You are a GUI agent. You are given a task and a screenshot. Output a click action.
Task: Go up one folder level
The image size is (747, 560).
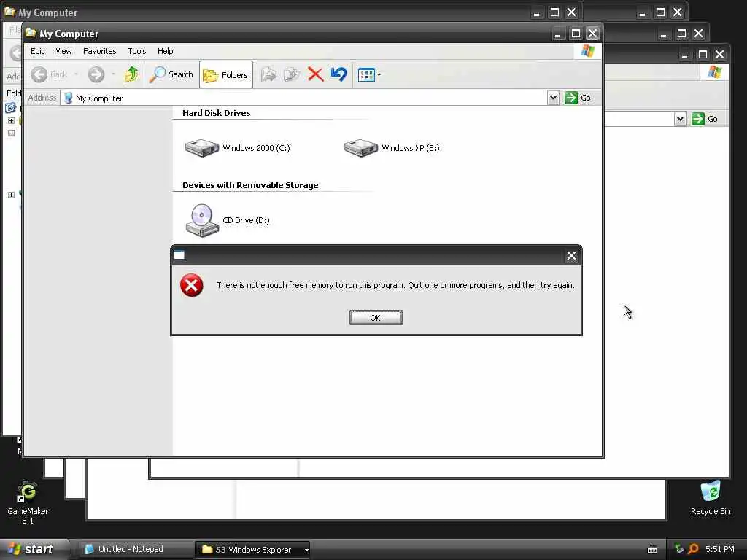tap(131, 75)
